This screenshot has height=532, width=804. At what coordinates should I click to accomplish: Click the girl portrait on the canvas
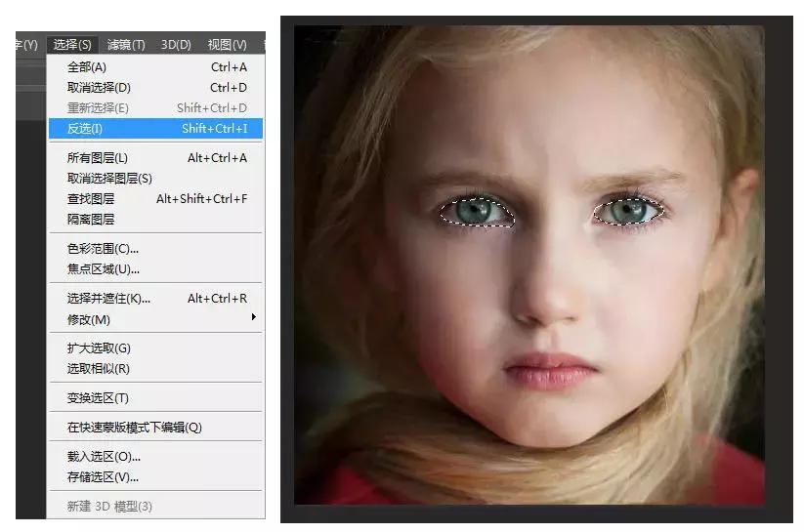[x=529, y=265]
